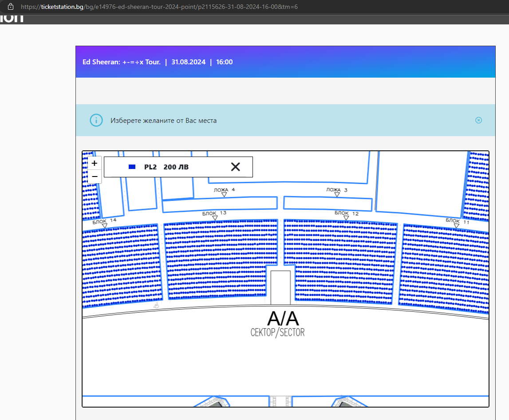Screen dimensions: 509x420
Task: Close the PL2 price legend
Action: 235,167
